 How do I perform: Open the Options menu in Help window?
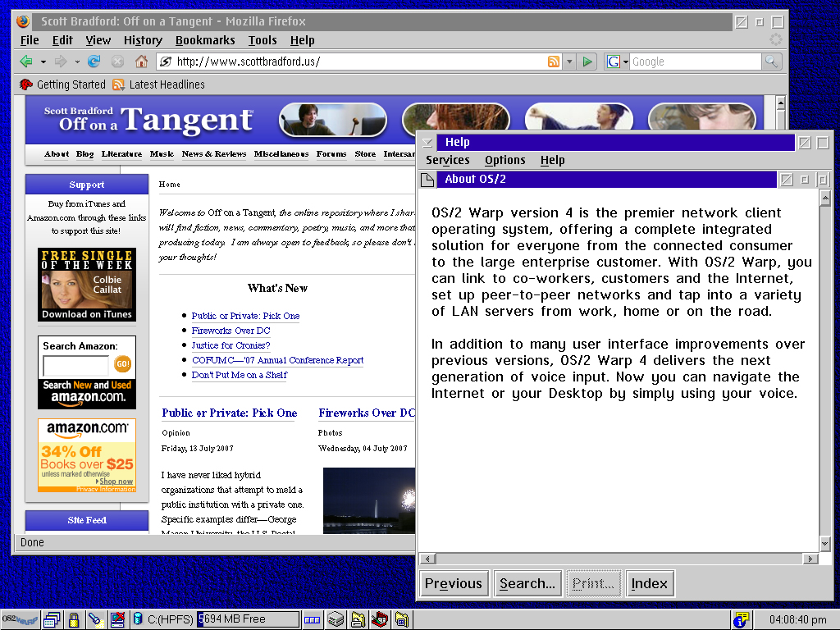pos(504,160)
